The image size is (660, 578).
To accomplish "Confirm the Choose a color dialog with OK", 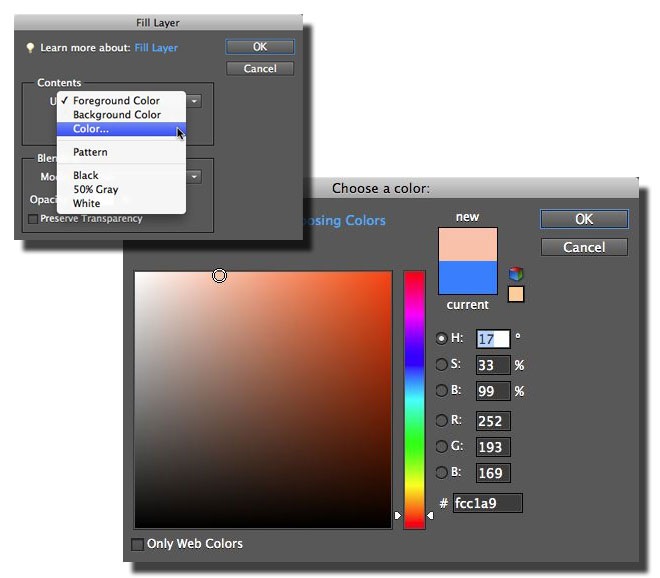I will pos(584,219).
